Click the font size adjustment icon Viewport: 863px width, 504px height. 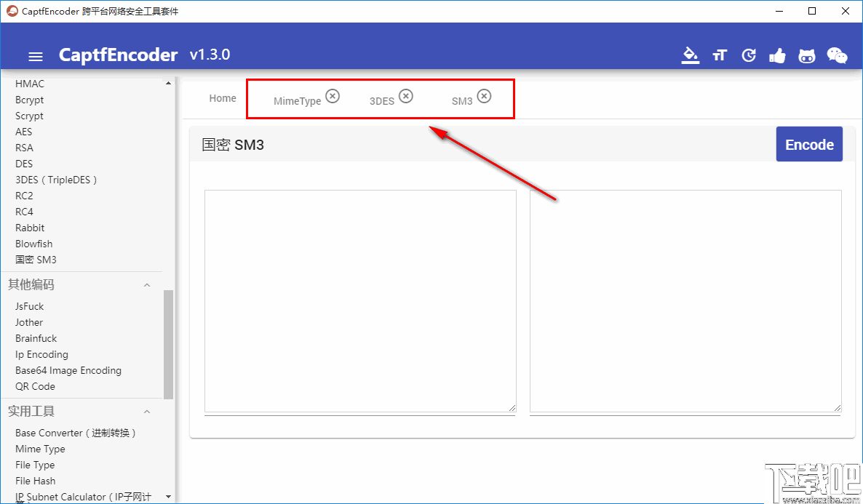click(719, 55)
